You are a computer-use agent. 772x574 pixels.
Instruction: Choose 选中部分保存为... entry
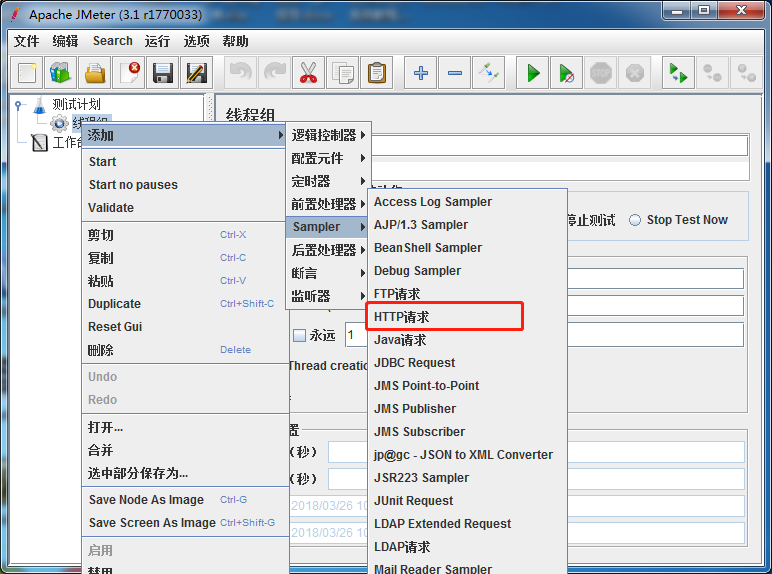[x=184, y=474]
